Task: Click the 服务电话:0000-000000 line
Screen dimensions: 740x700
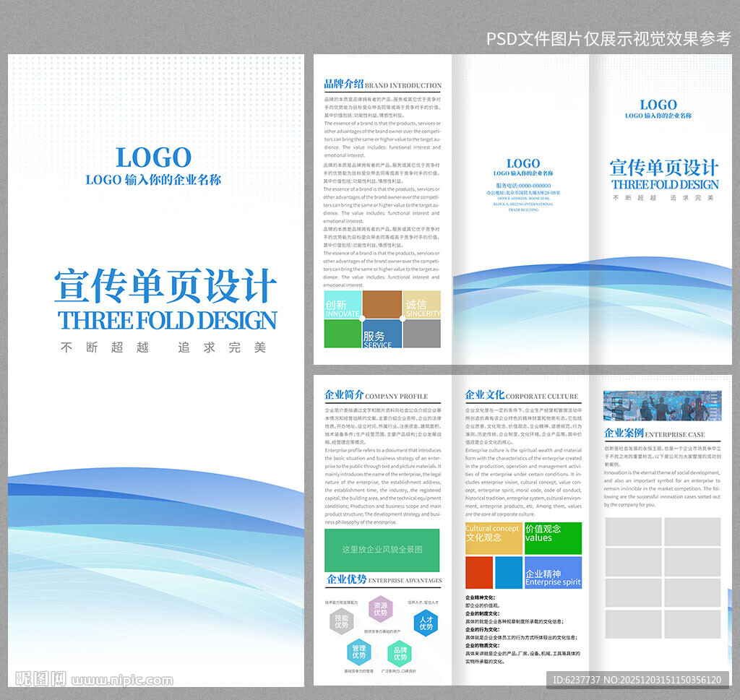Action: pyautogui.click(x=523, y=186)
